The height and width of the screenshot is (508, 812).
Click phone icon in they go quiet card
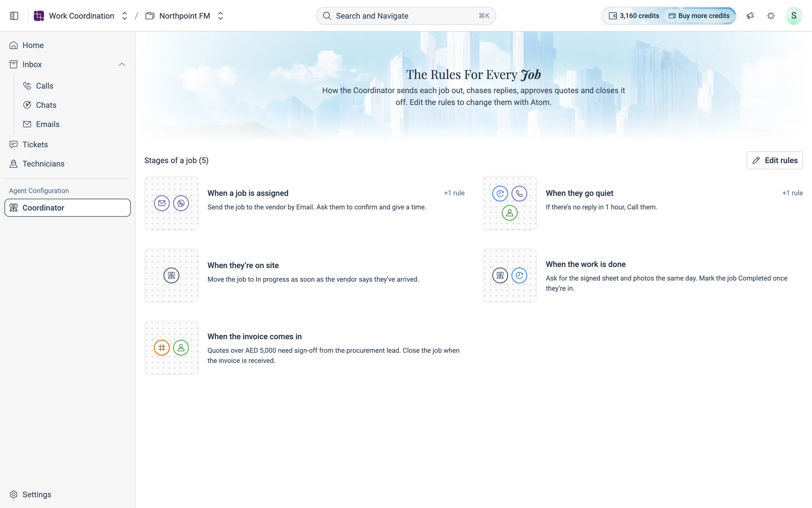click(x=519, y=193)
